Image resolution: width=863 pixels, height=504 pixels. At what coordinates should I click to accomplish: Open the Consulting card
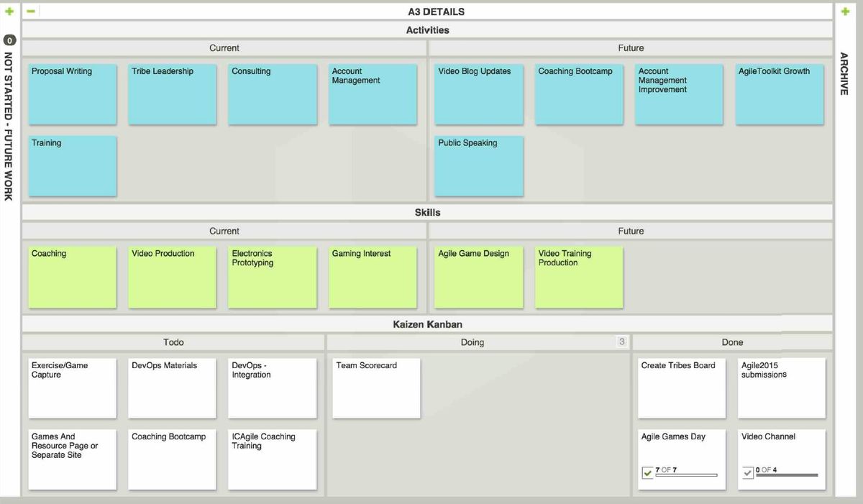tap(273, 94)
